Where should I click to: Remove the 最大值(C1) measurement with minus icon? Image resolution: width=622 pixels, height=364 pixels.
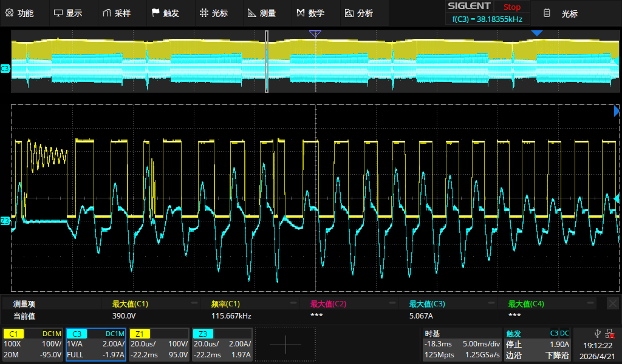(194, 303)
